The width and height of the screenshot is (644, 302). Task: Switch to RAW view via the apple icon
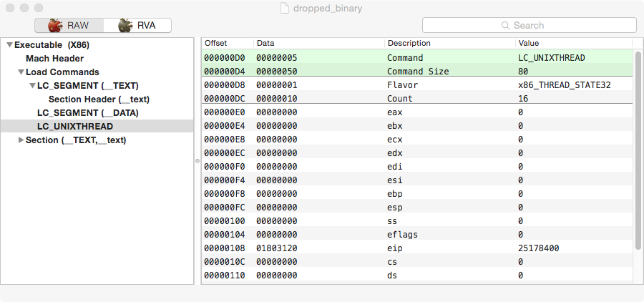click(57, 25)
